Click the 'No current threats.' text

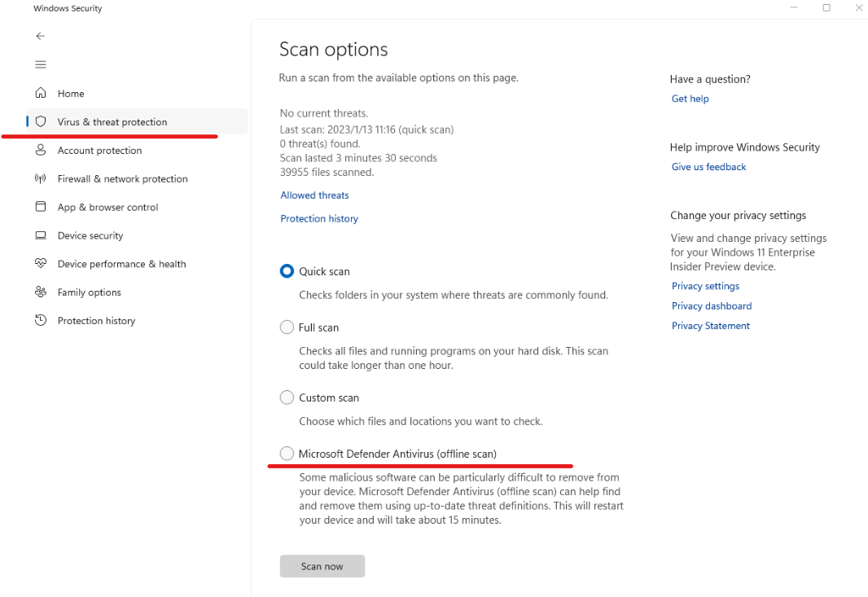(324, 113)
